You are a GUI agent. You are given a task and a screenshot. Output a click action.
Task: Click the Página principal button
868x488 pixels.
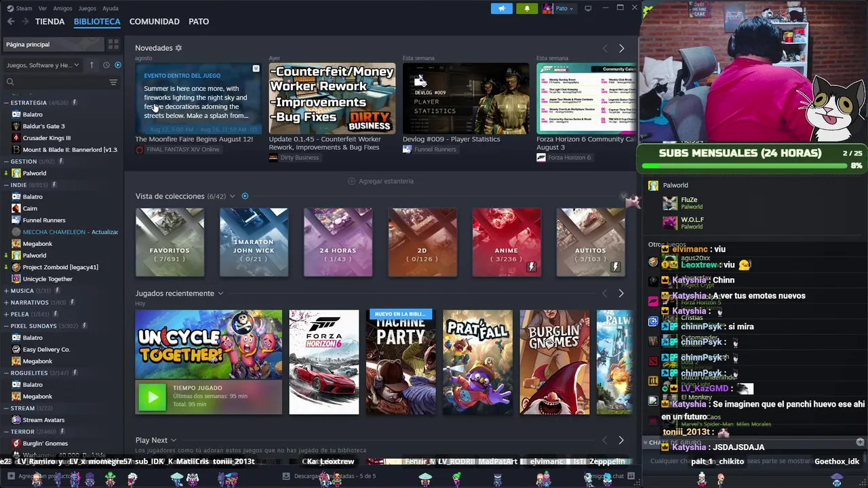pyautogui.click(x=53, y=44)
